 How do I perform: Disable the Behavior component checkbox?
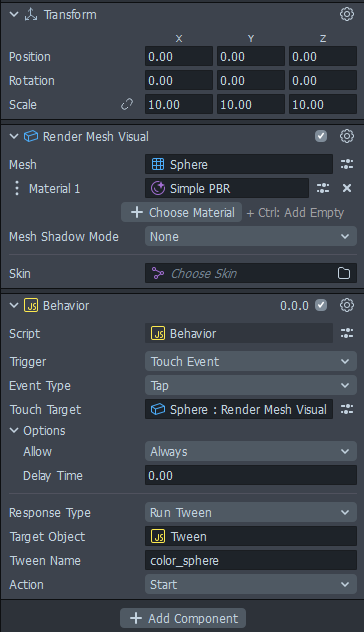pyautogui.click(x=321, y=305)
